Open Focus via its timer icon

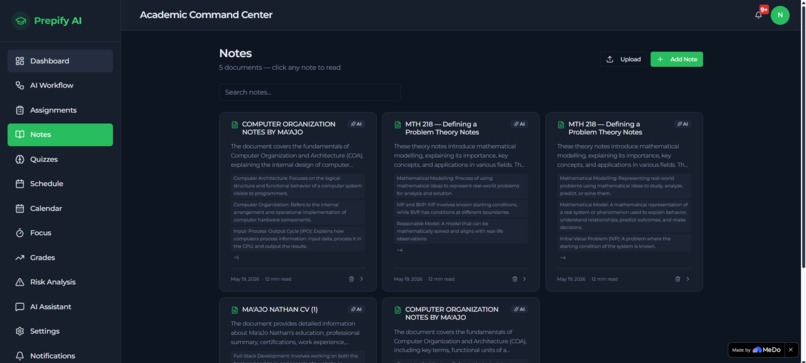point(20,233)
